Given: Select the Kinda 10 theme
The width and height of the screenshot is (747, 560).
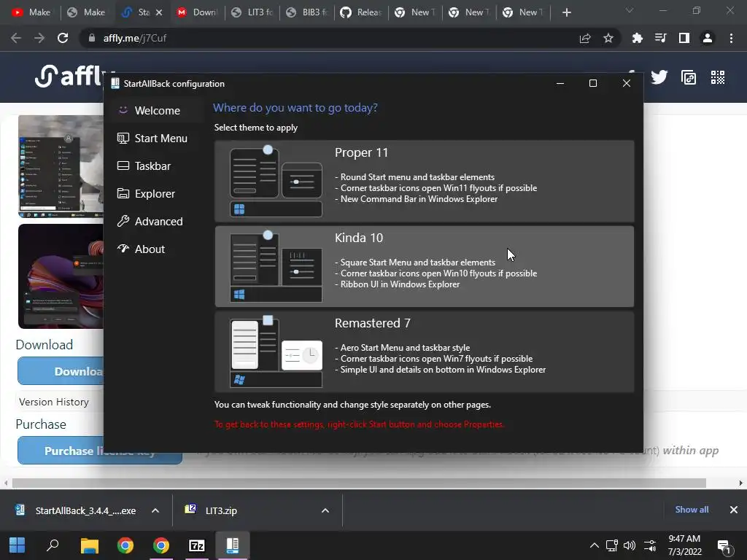Looking at the screenshot, I should point(424,266).
